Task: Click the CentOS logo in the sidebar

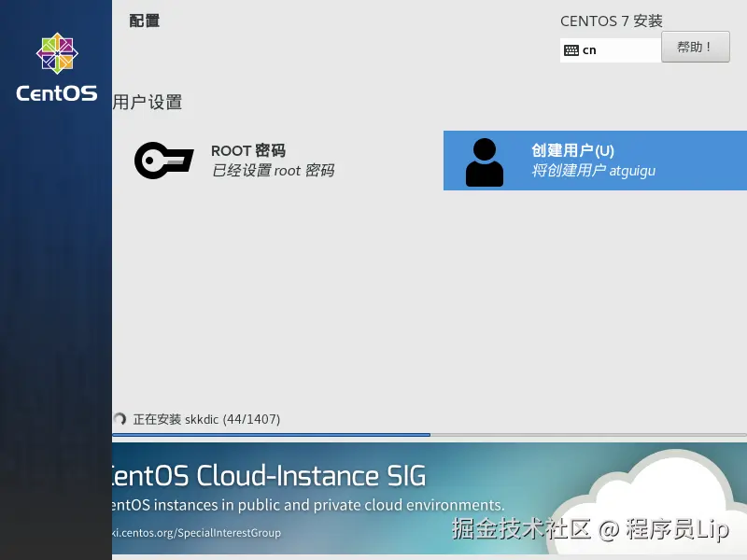Action: tap(57, 53)
